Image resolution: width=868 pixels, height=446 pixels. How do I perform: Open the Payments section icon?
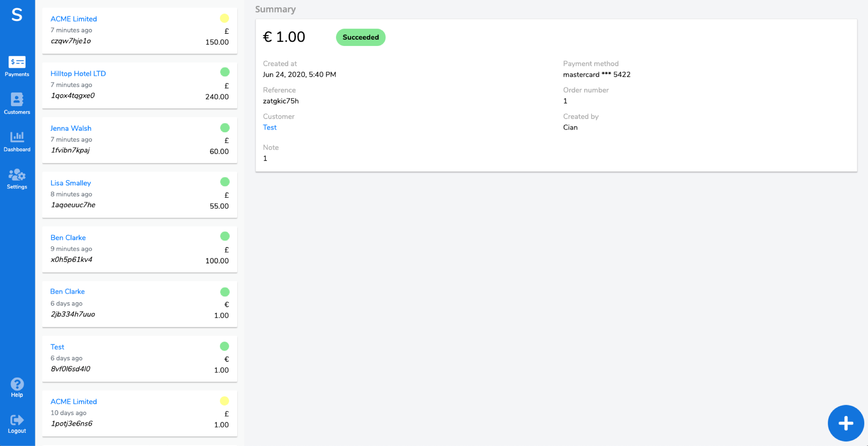(x=17, y=62)
